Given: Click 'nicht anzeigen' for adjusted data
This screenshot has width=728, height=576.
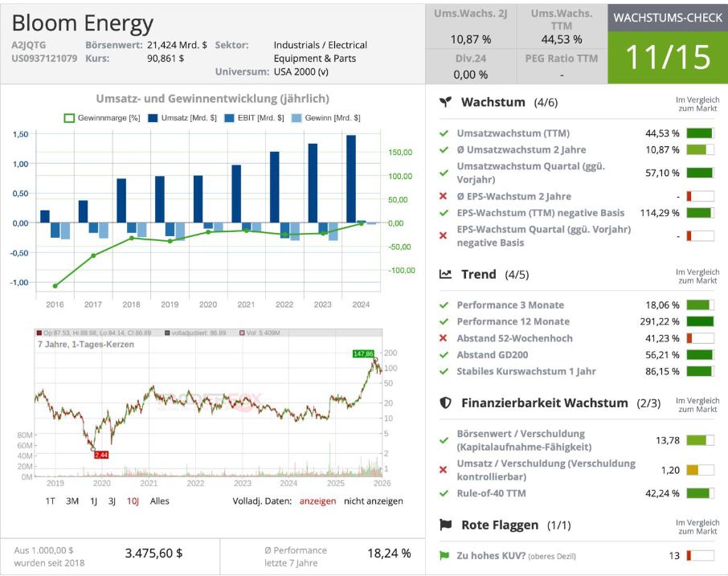Looking at the screenshot, I should click(x=373, y=501).
